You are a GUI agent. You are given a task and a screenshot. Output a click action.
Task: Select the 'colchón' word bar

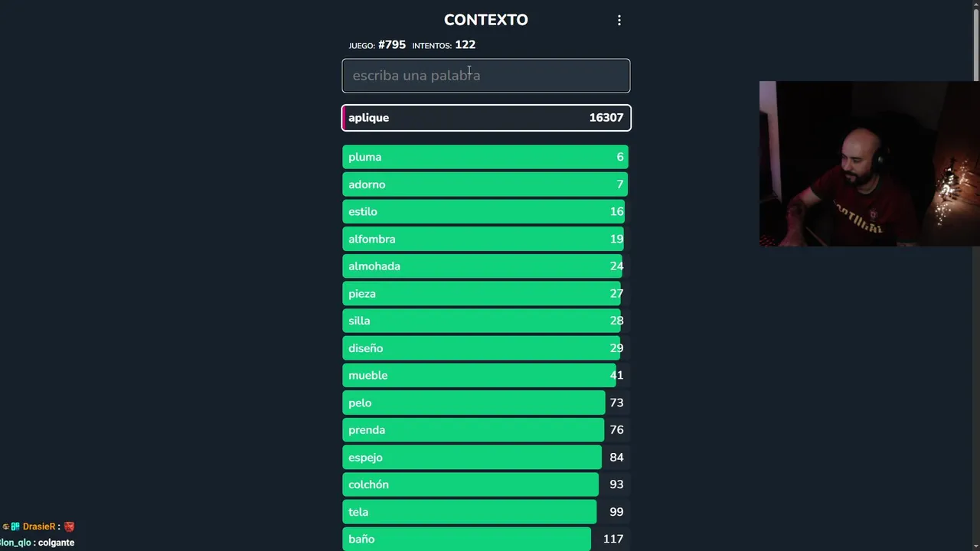[x=485, y=484]
